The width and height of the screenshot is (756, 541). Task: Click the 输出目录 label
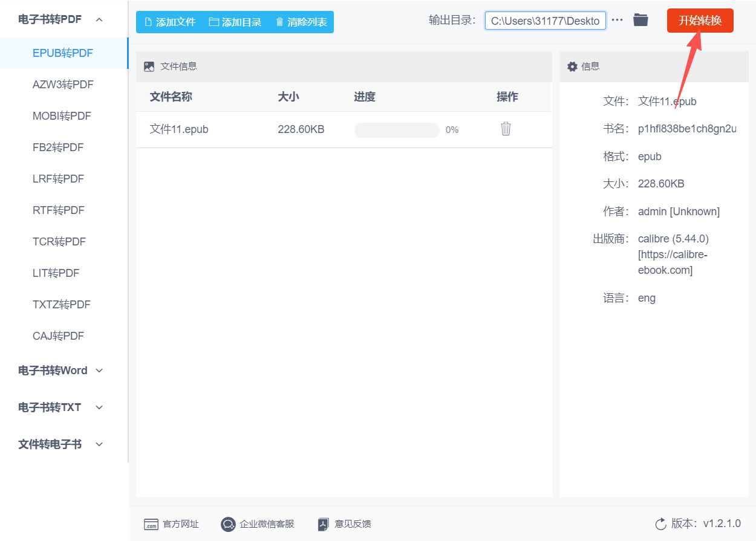point(453,21)
